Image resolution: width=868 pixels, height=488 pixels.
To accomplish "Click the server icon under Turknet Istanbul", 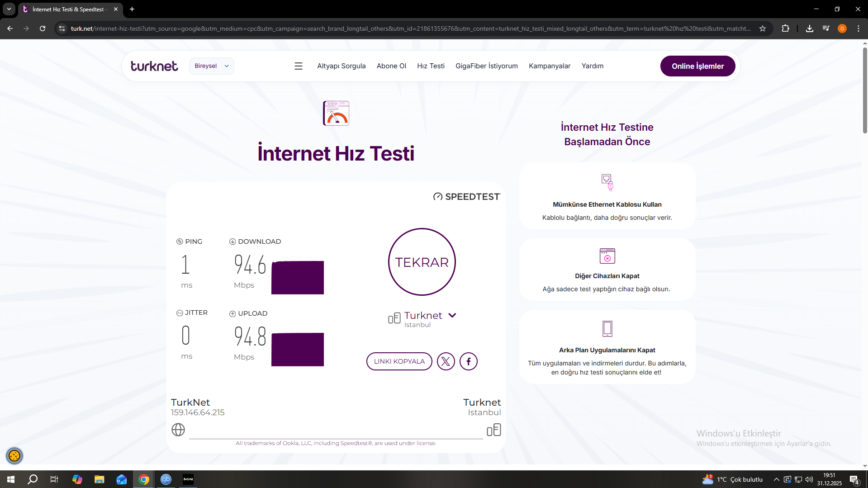I will coord(494,430).
